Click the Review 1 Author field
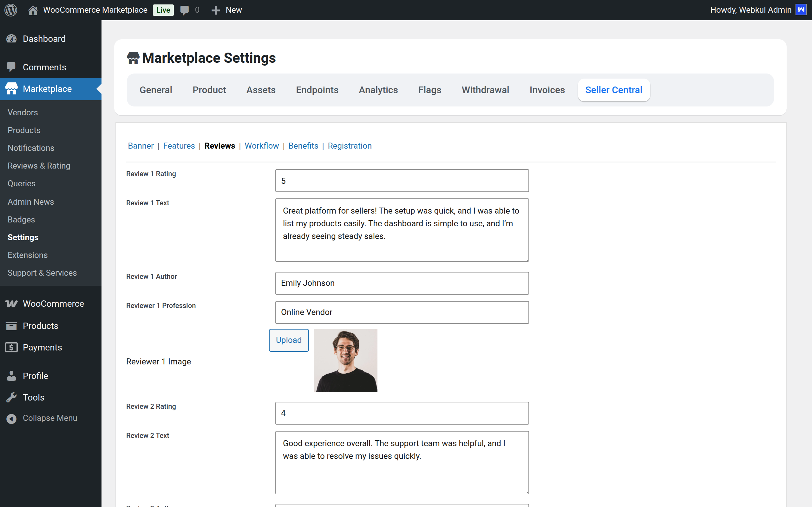 402,283
